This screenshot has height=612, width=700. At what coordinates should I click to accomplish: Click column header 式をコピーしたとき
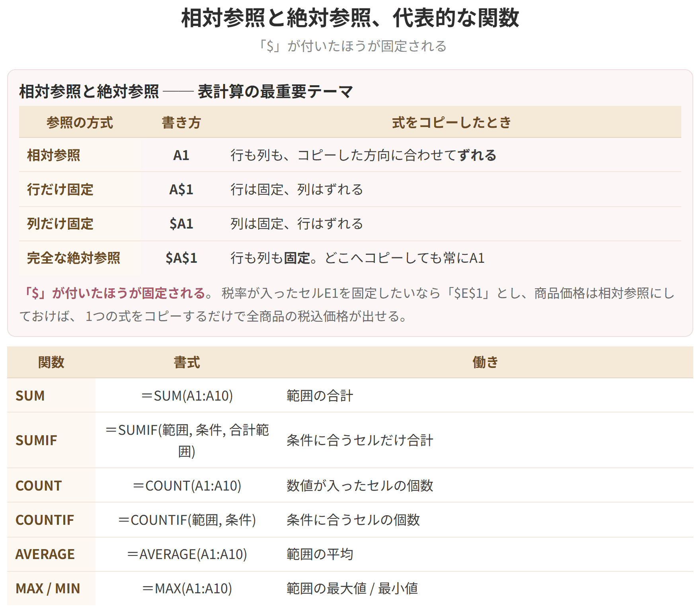pos(452,123)
